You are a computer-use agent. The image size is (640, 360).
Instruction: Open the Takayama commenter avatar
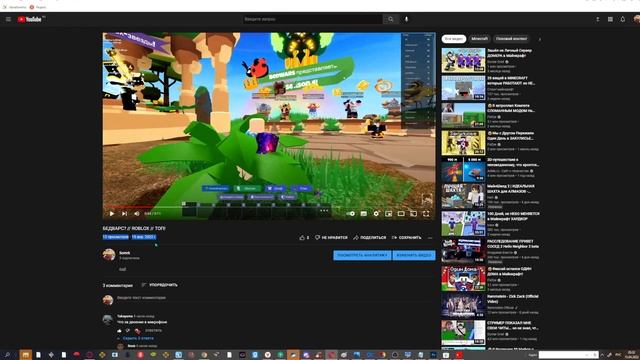108,319
